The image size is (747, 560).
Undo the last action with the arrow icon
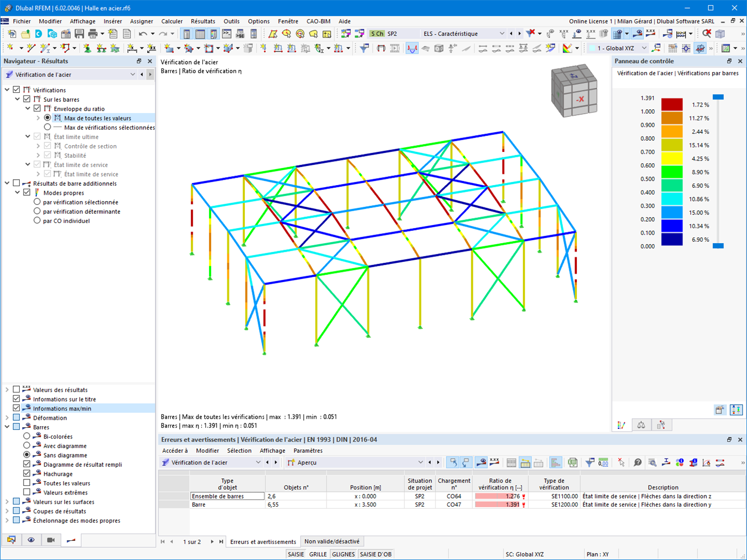pyautogui.click(x=142, y=34)
